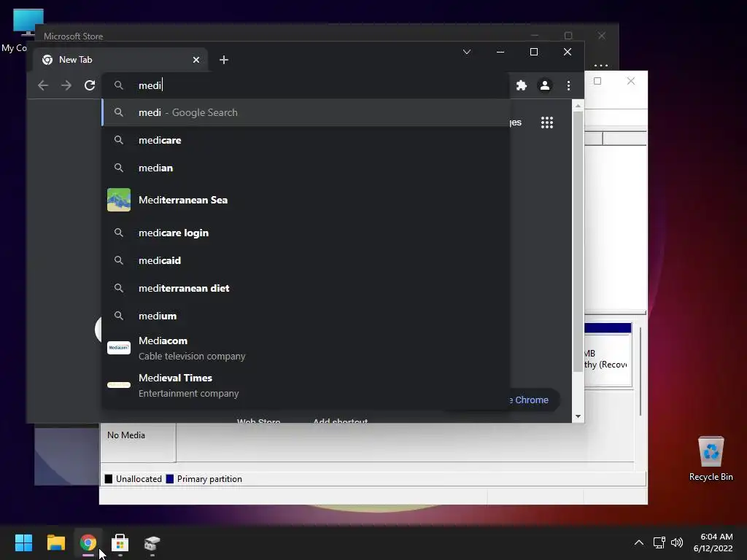Open the Chrome profile avatar

tap(544, 85)
